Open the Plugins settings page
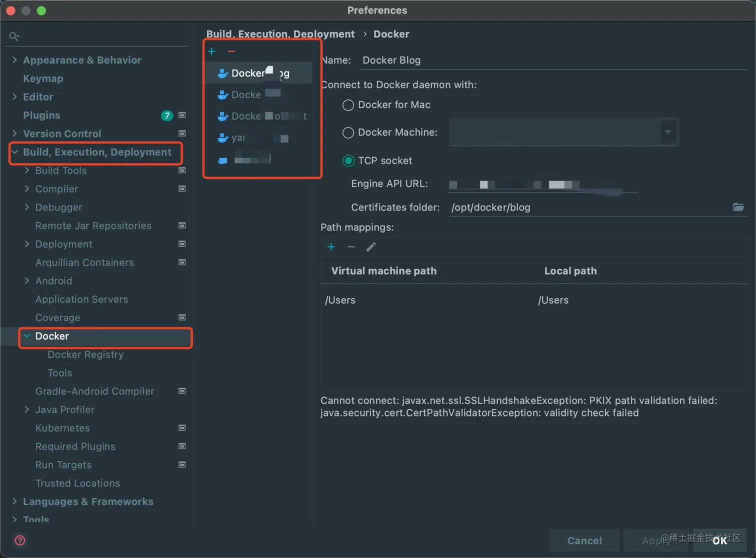Screen dimensions: 756x558 tap(41, 115)
